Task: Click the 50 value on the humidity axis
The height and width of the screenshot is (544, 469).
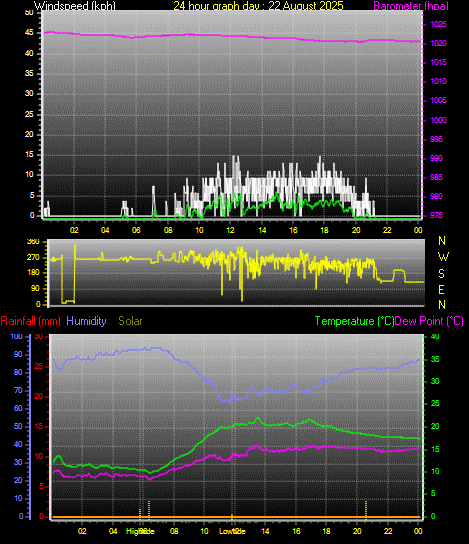Action: pyautogui.click(x=18, y=426)
